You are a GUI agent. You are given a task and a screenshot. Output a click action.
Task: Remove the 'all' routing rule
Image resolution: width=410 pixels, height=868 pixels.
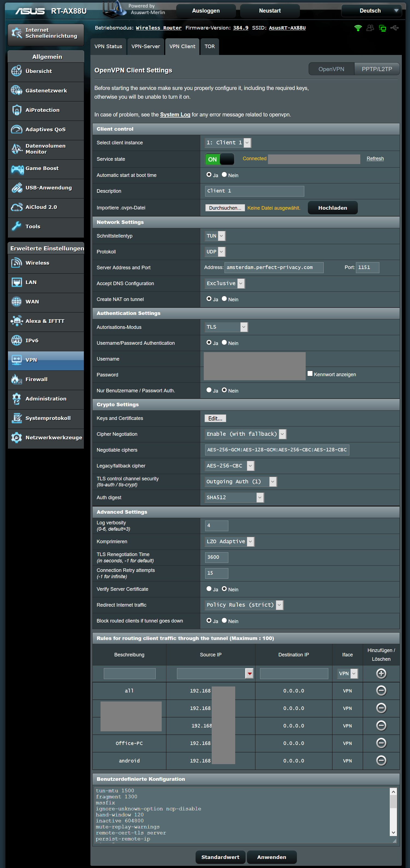coord(381,690)
